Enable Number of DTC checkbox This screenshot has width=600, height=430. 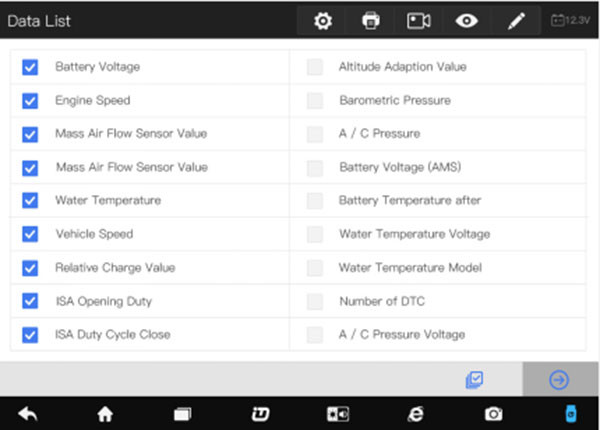315,301
